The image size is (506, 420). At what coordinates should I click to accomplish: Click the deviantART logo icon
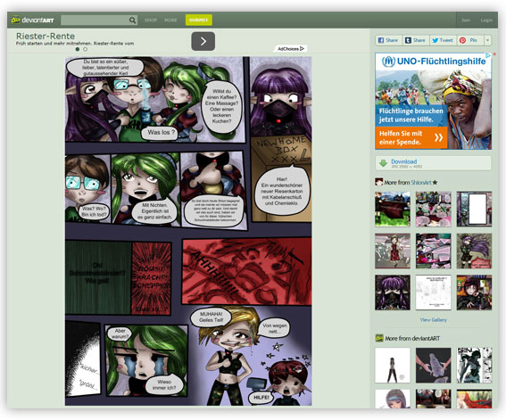pos(15,20)
